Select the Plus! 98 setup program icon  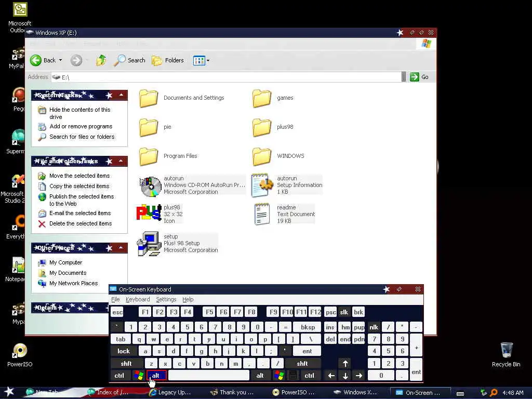[149, 243]
